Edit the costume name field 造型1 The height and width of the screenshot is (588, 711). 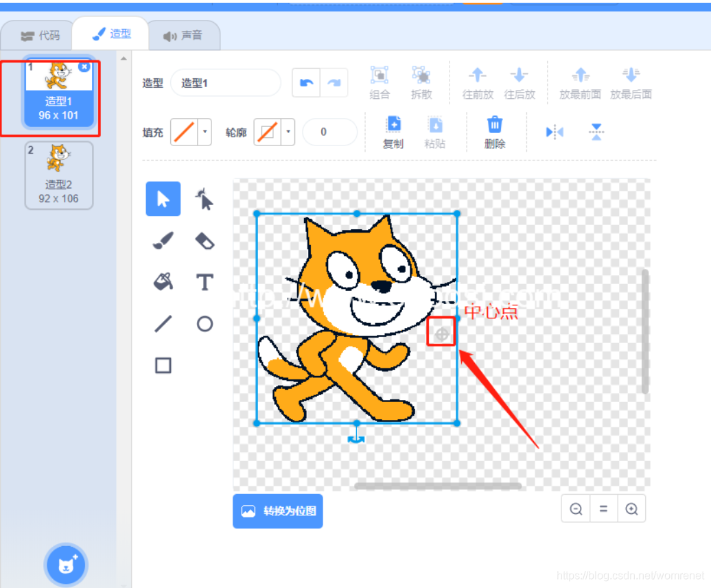(x=225, y=83)
